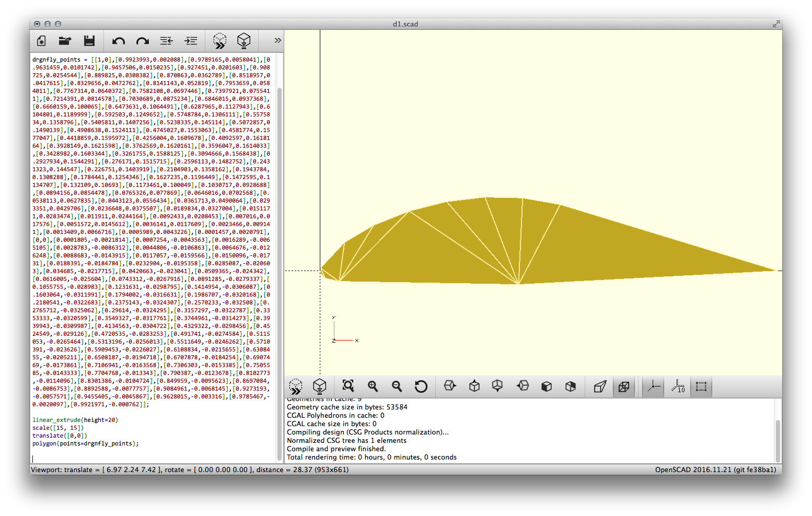Save the file with the floppy disk icon

[89, 41]
